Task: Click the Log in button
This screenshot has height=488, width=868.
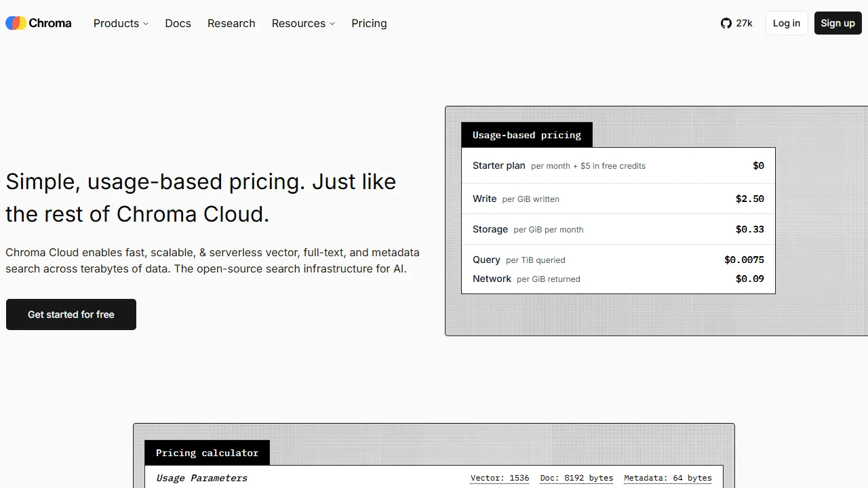Action: click(787, 23)
